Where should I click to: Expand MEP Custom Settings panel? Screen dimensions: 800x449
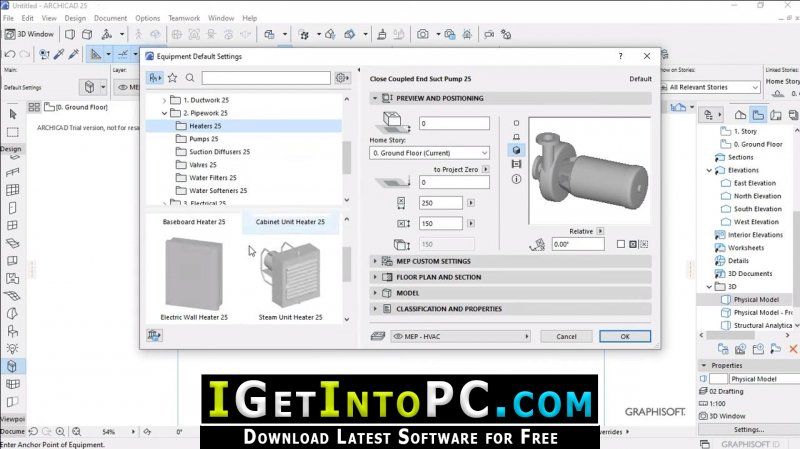click(x=375, y=261)
